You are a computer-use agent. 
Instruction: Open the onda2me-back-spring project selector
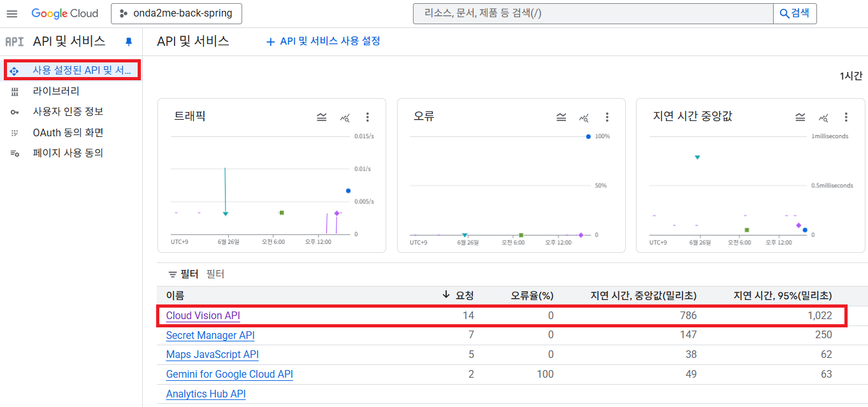pos(177,13)
